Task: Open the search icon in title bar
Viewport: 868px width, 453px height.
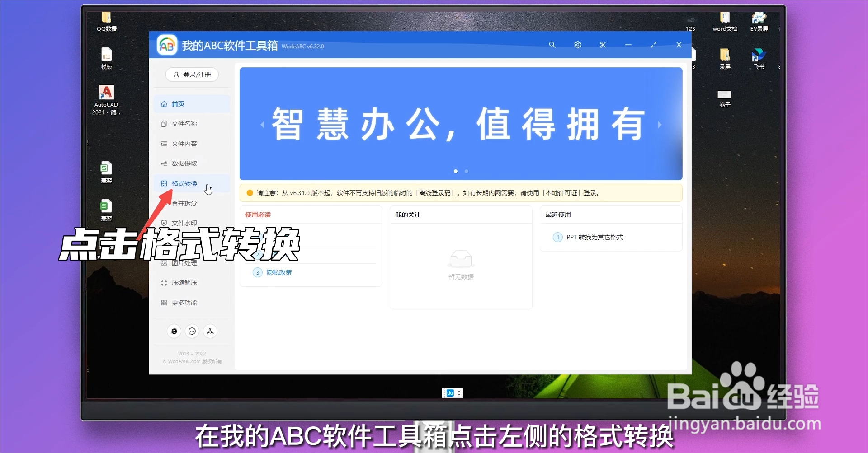Action: 552,45
